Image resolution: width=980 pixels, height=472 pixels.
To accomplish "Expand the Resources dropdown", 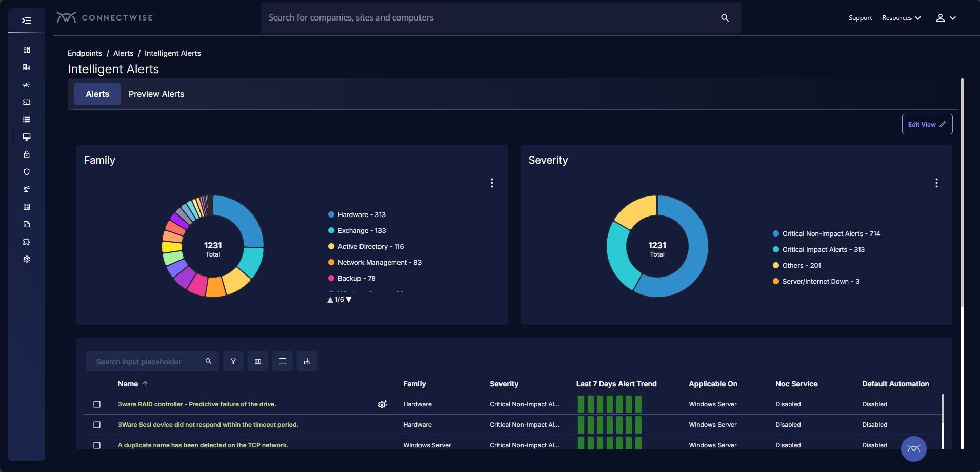I will point(901,18).
